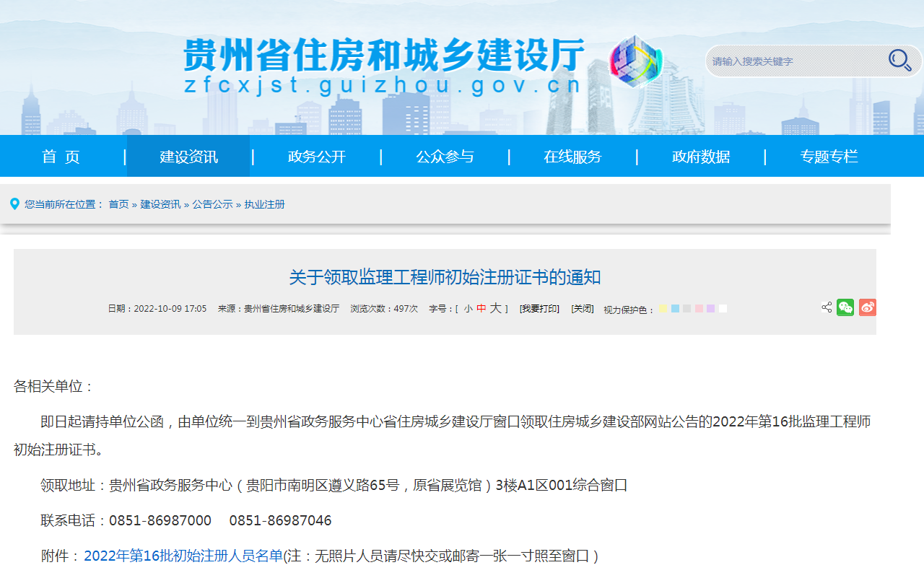Image resolution: width=924 pixels, height=578 pixels.
Task: Go to 专题专栏 section
Action: point(829,157)
